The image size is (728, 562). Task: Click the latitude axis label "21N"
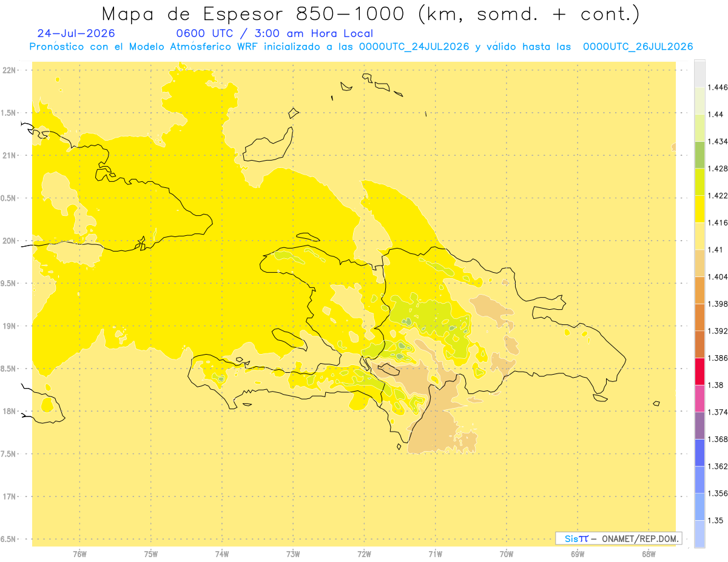click(10, 155)
